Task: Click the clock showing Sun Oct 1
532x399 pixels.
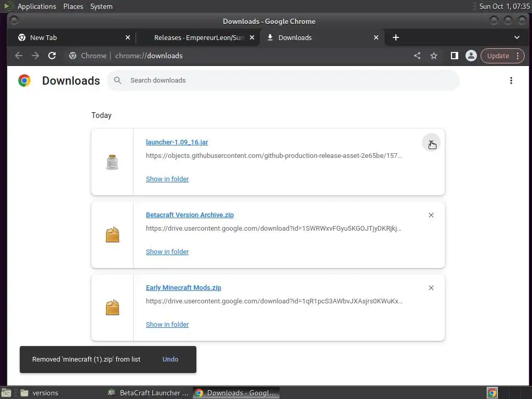Action: tap(504, 6)
